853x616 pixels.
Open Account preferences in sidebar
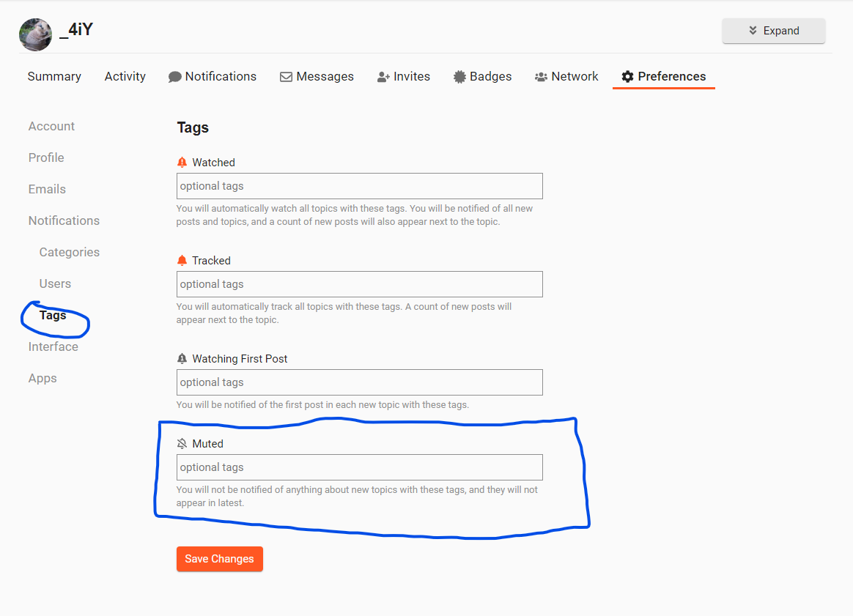(x=52, y=126)
